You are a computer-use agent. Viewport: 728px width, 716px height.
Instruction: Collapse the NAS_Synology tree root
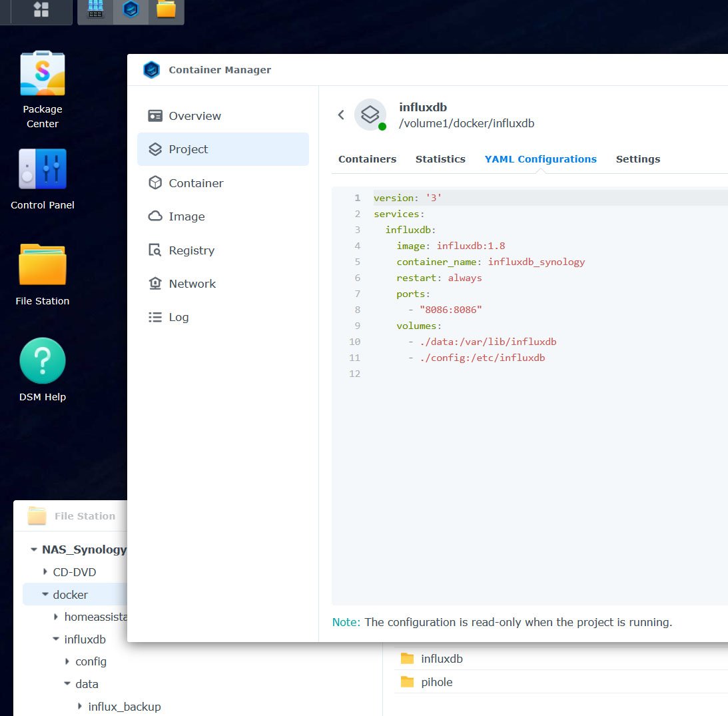click(34, 549)
